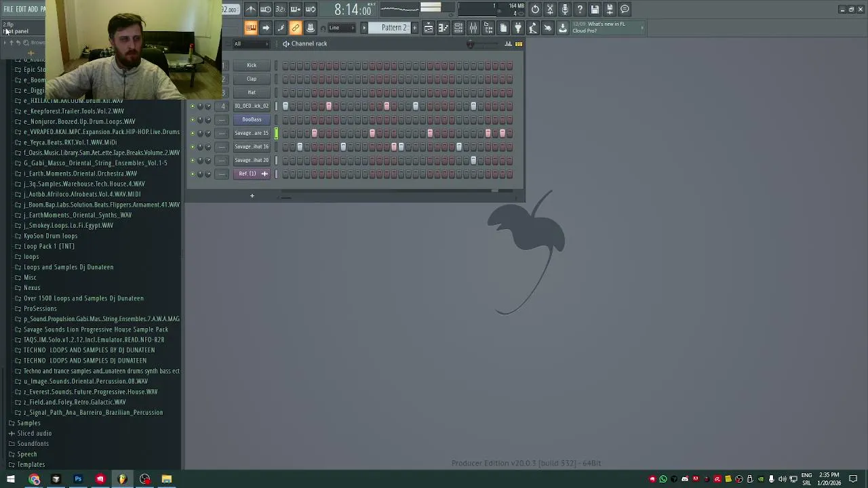Open the Playlist view from toolbar
The width and height of the screenshot is (868, 488).
(x=429, y=28)
